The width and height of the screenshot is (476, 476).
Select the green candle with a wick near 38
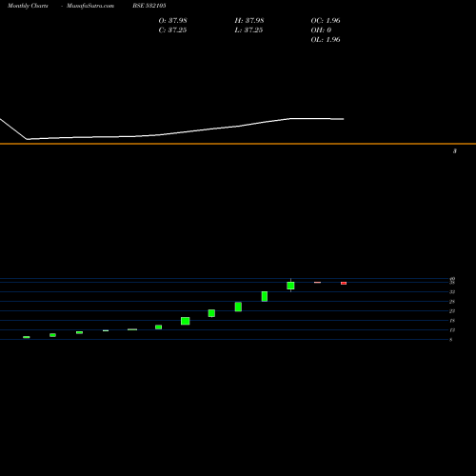290,286
